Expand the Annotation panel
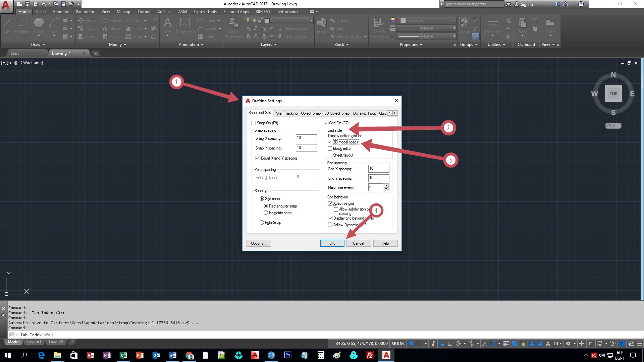This screenshot has width=644, height=362. [x=191, y=45]
